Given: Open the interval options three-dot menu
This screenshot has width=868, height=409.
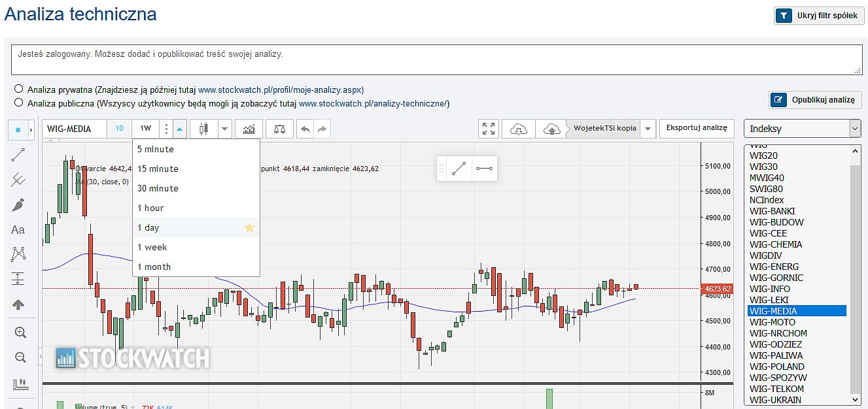Looking at the screenshot, I should 166,129.
